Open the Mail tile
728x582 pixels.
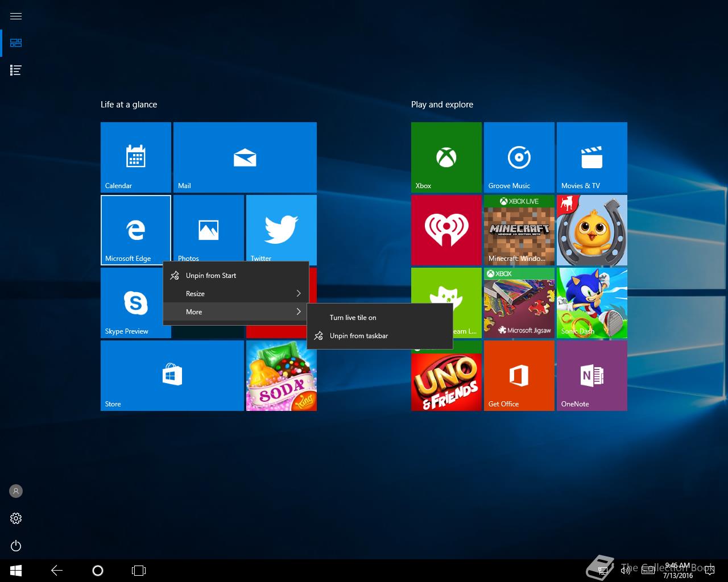click(x=245, y=157)
